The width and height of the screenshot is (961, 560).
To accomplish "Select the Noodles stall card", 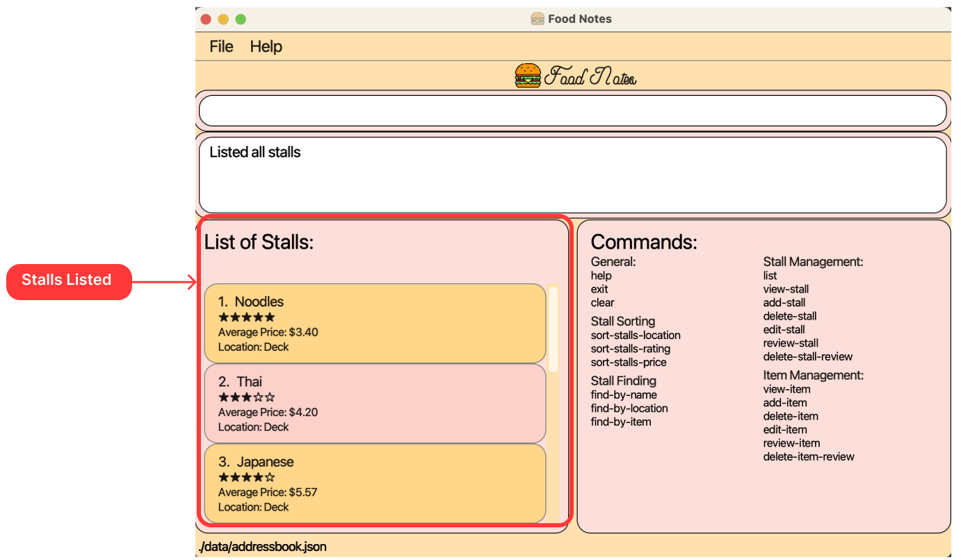I will click(x=375, y=323).
